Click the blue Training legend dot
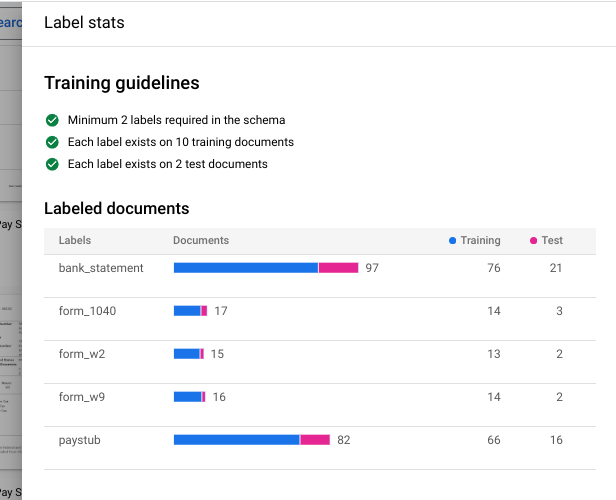 click(453, 241)
